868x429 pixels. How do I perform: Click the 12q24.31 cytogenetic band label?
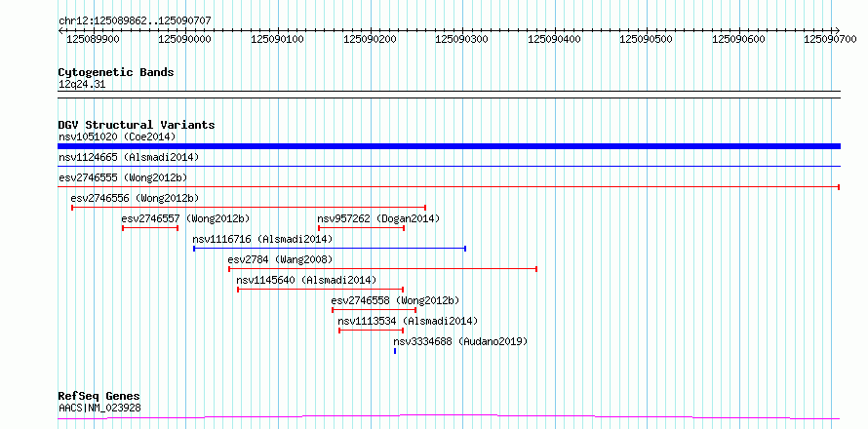pos(82,85)
